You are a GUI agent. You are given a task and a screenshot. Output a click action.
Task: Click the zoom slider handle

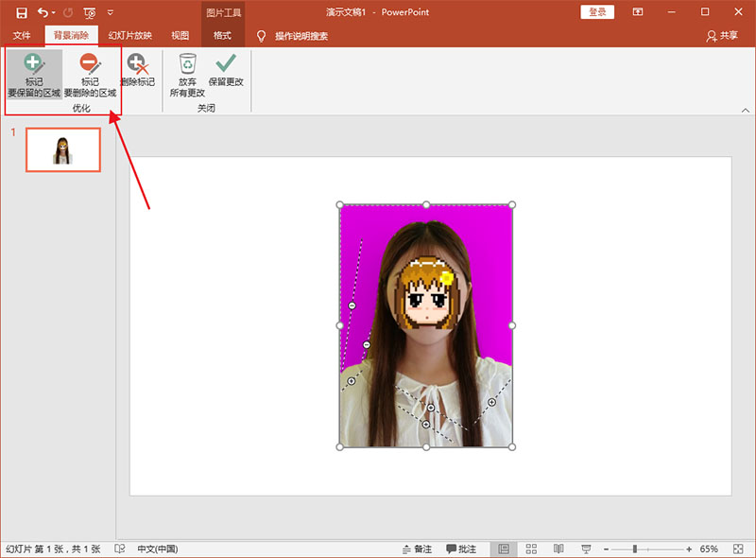(635, 549)
